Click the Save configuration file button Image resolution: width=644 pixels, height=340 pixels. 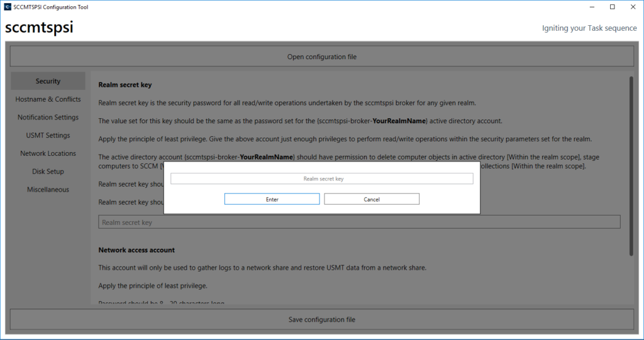tap(321, 319)
